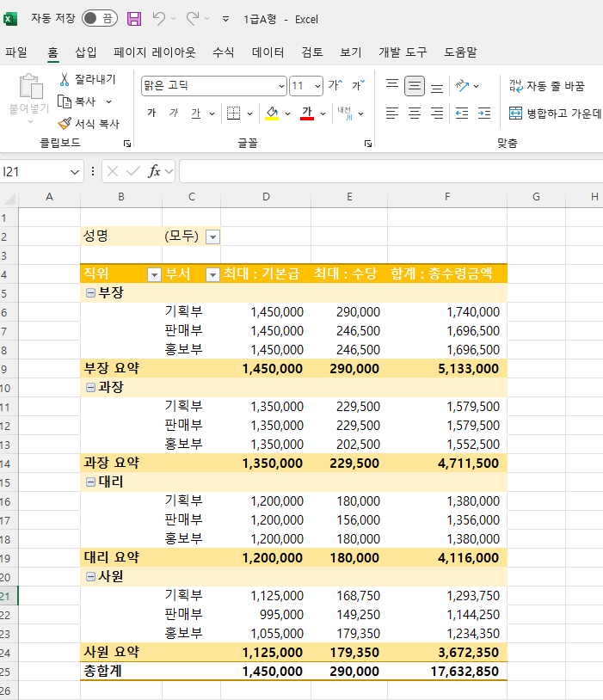The image size is (603, 700).
Task: Open the 삽입 (Insert) ribbon tab
Action: click(86, 52)
